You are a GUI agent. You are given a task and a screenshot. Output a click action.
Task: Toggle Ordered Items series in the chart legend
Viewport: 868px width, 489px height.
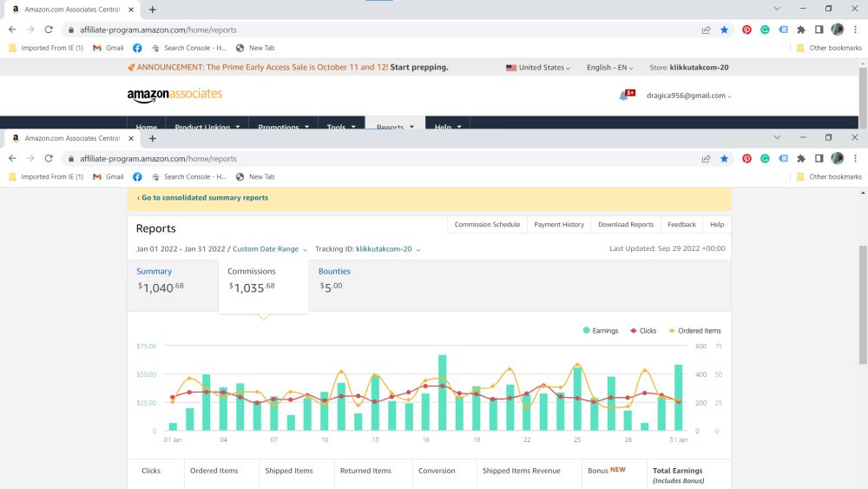[694, 331]
